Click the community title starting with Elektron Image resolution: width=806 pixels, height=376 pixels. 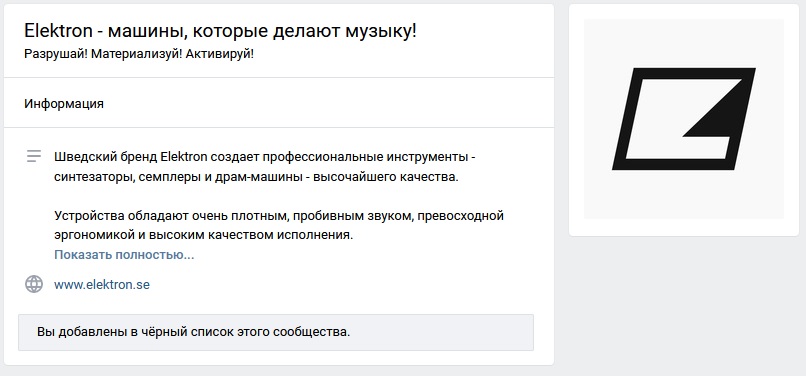(220, 31)
